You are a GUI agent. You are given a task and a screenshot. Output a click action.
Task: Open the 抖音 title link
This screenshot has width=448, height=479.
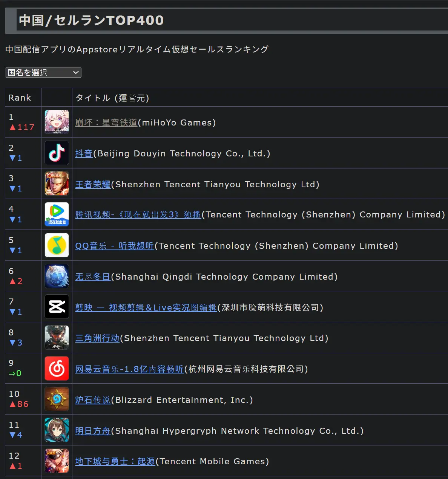click(84, 154)
